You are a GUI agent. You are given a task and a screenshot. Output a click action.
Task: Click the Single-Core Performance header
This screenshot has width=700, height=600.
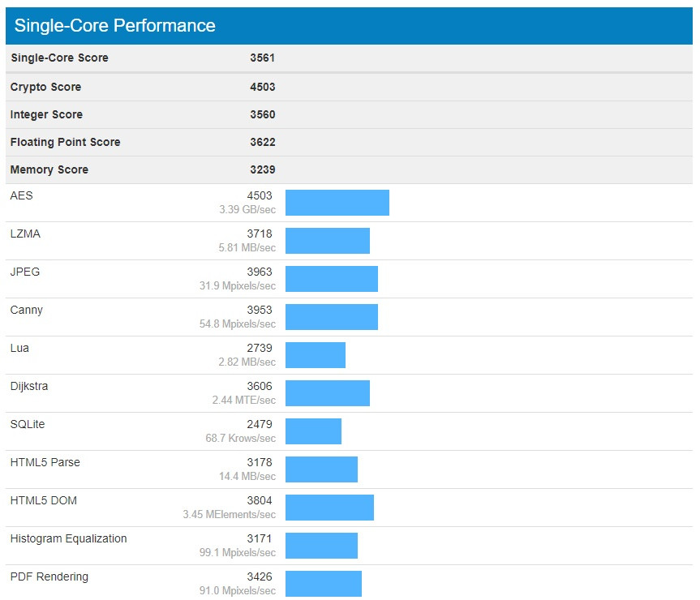[x=114, y=26]
